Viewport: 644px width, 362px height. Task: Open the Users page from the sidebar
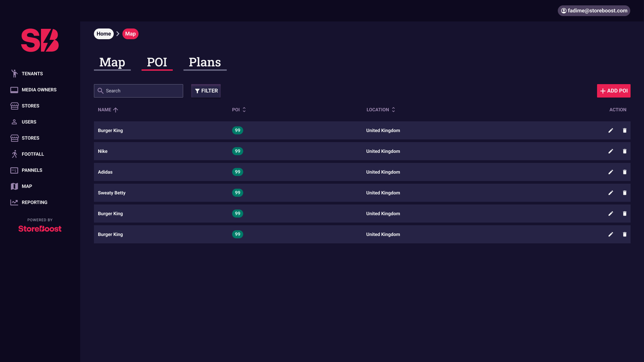tap(23, 122)
